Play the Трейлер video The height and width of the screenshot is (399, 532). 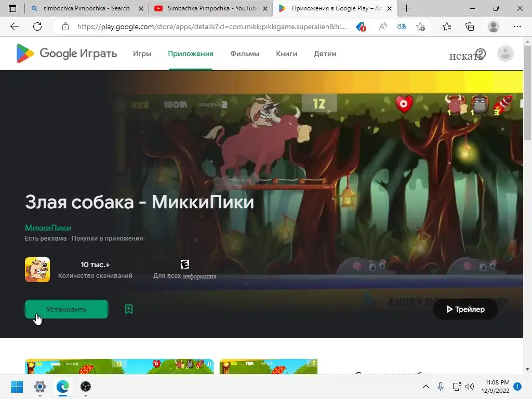coord(465,309)
